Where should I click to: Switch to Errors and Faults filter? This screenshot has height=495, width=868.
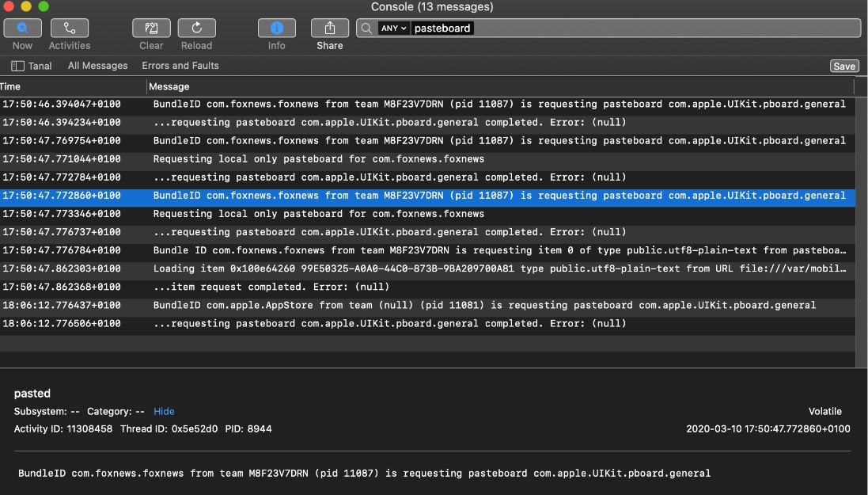(x=180, y=66)
